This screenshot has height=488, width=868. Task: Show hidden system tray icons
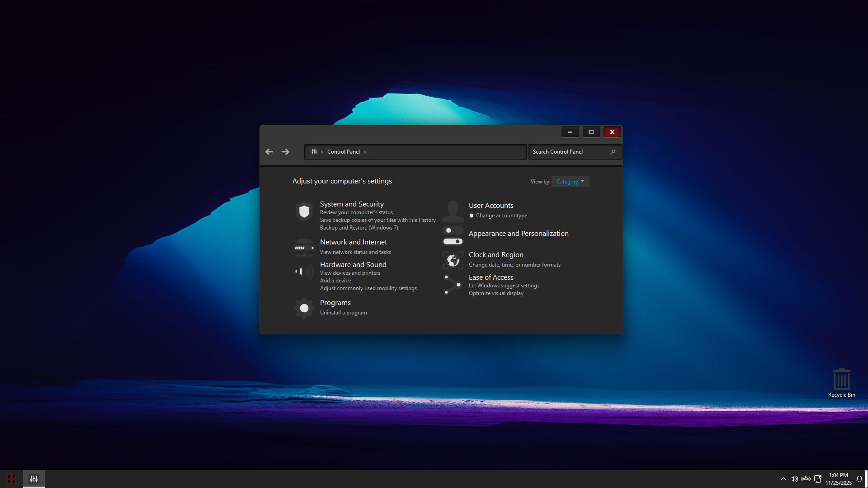783,479
